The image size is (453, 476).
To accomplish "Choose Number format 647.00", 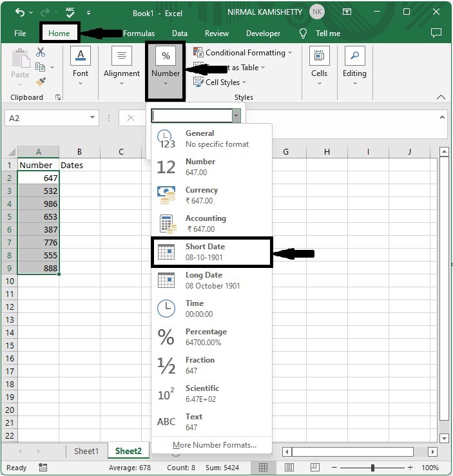I will pos(211,167).
